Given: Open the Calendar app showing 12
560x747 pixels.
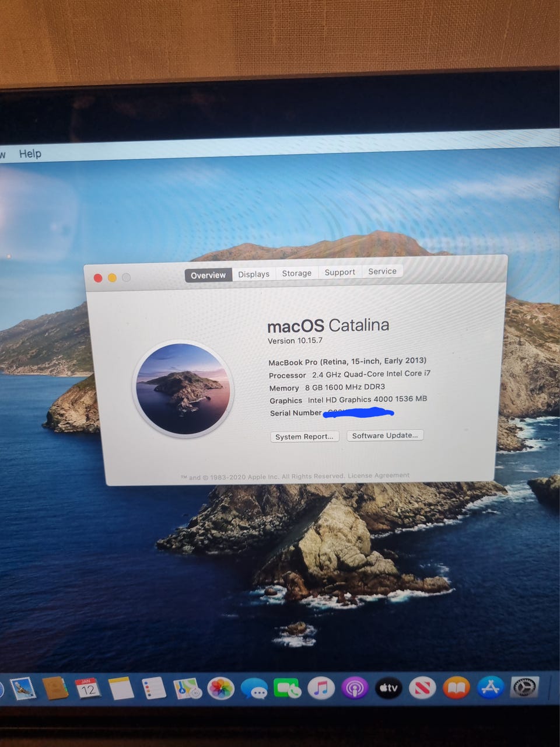Looking at the screenshot, I should click(87, 689).
